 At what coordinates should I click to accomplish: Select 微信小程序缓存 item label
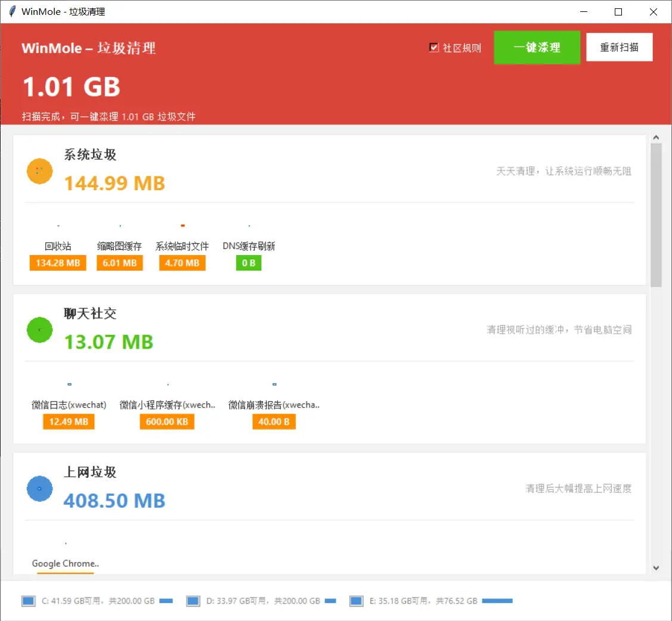pyautogui.click(x=167, y=405)
